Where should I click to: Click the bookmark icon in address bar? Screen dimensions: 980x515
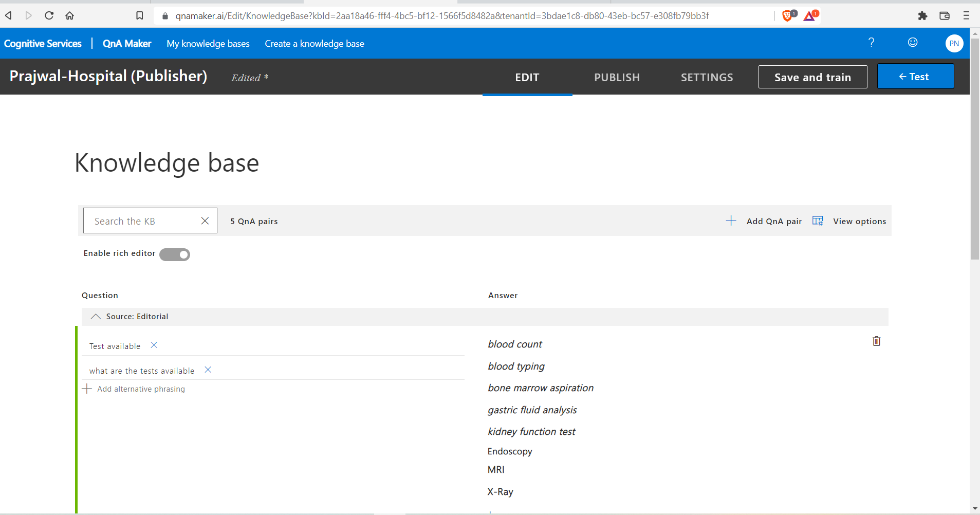click(139, 15)
